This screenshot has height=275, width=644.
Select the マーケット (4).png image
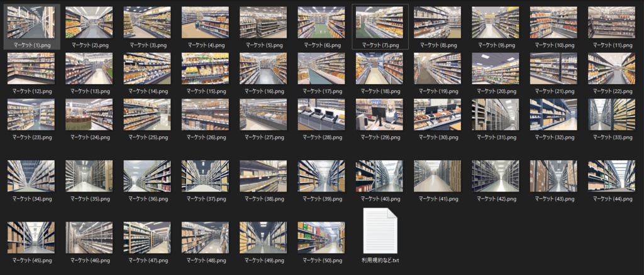pos(206,23)
